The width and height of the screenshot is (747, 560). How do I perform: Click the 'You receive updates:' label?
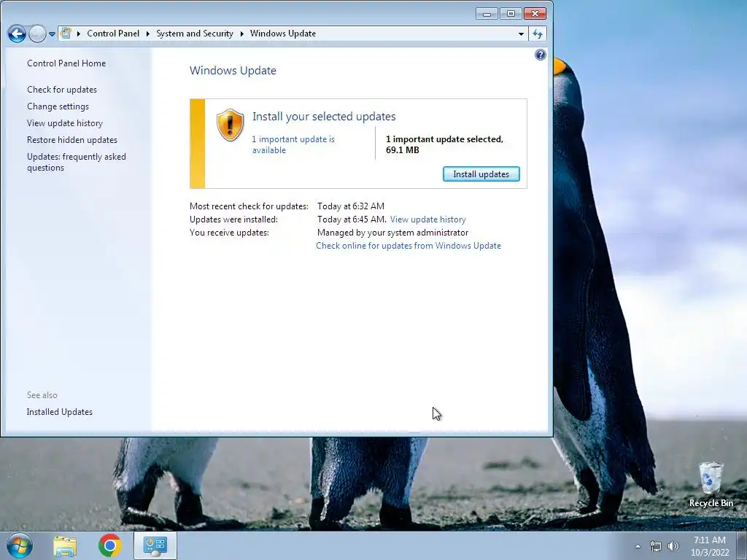[x=229, y=233]
